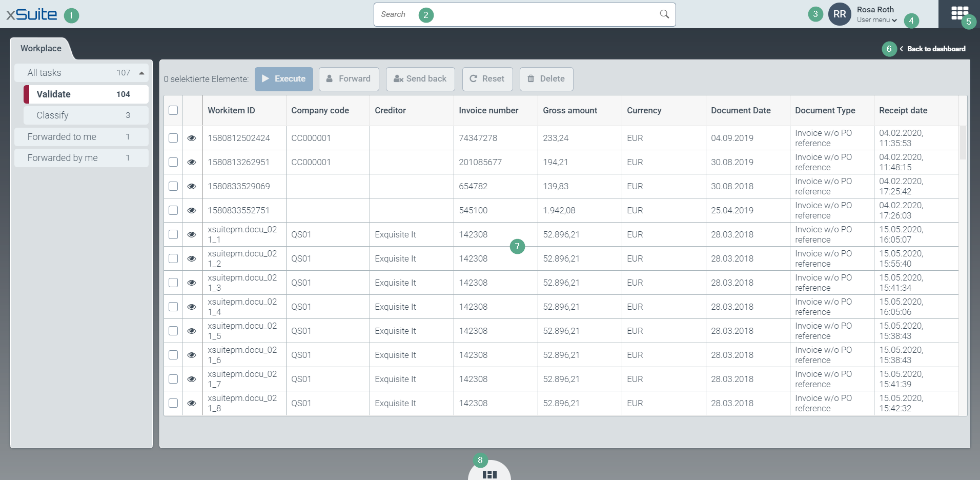The height and width of the screenshot is (480, 980).
Task: Click the xSuite logo
Action: tap(32, 14)
